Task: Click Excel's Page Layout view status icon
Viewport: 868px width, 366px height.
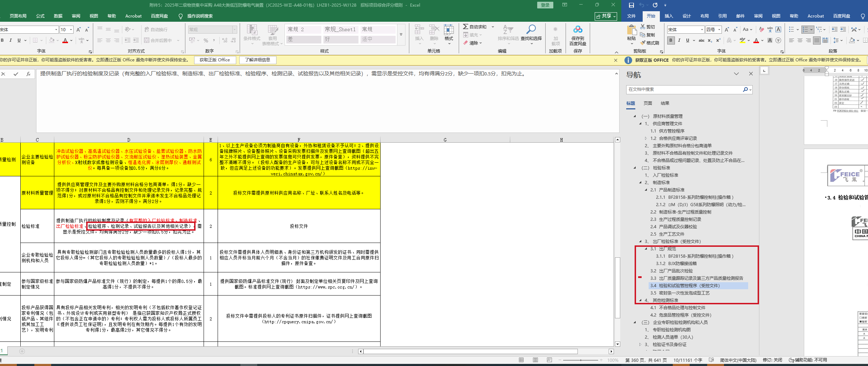Action: coord(535,360)
